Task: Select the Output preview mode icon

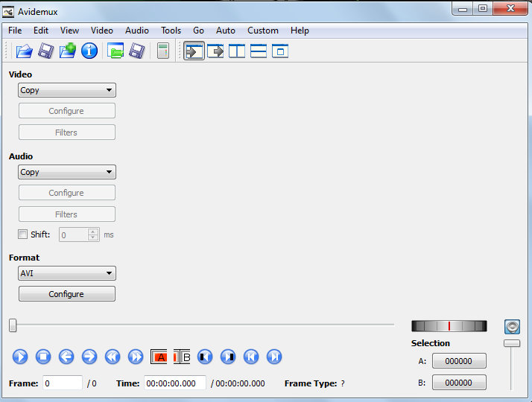Action: tap(215, 51)
